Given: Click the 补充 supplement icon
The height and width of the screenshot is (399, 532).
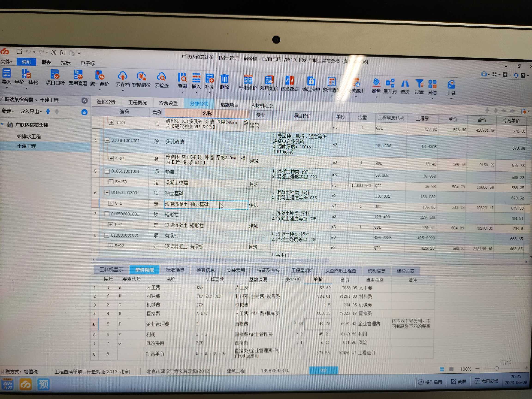Looking at the screenshot, I should pos(209,79).
